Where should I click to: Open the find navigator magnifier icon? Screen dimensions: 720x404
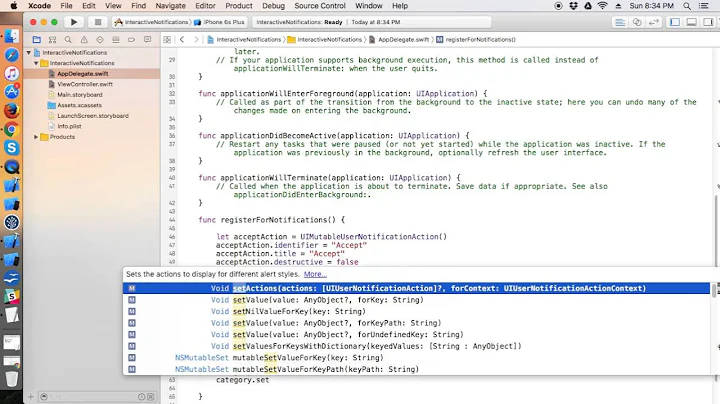tap(68, 40)
